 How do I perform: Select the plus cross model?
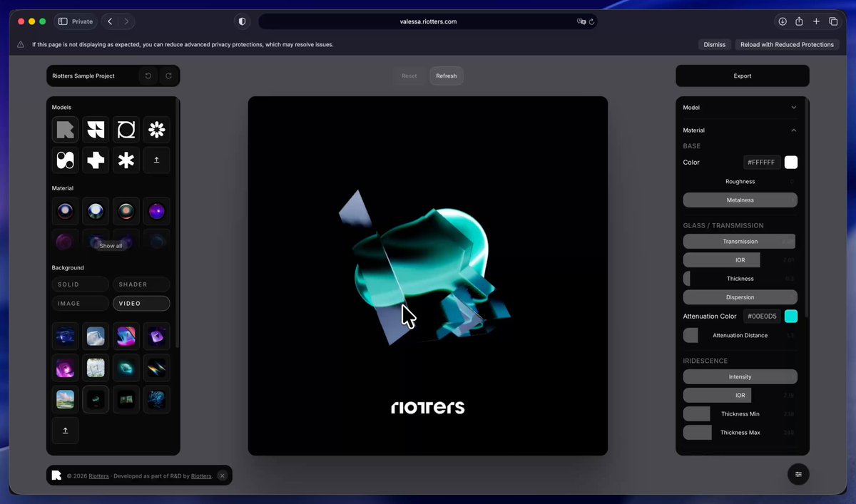(96, 160)
